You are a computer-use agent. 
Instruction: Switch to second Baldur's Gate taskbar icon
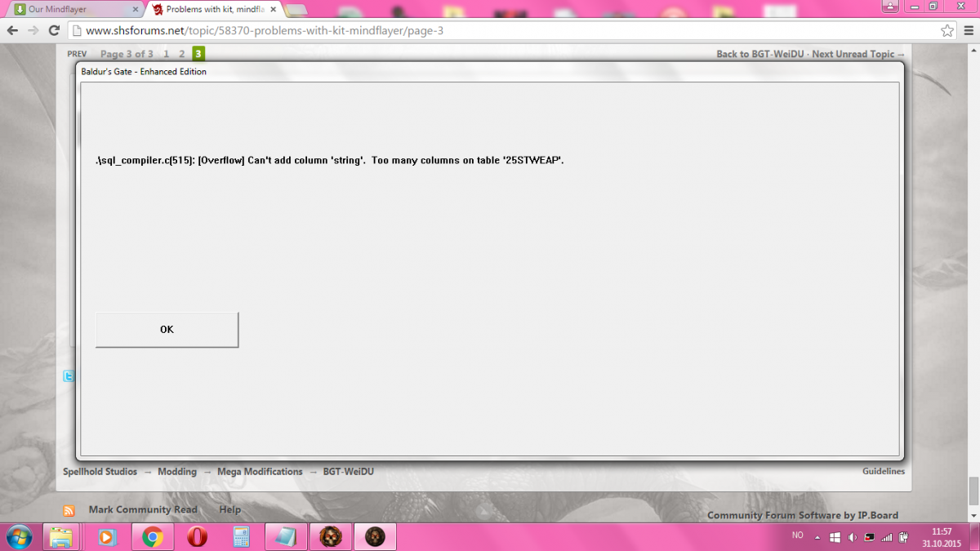(375, 537)
